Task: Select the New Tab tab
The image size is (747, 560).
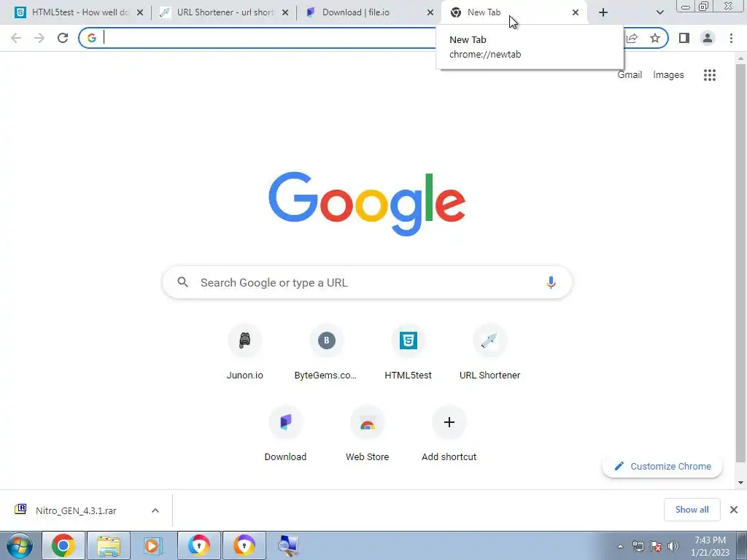Action: (514, 12)
